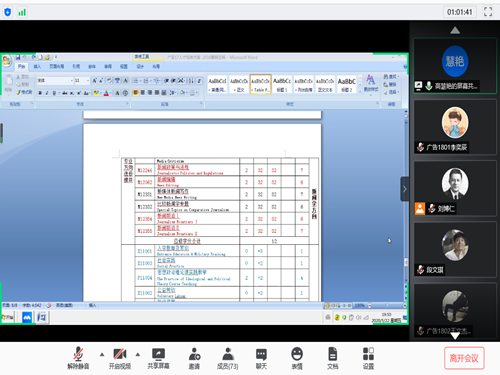Open the chat panel
Viewport: 500px width, 375px height.
click(261, 359)
